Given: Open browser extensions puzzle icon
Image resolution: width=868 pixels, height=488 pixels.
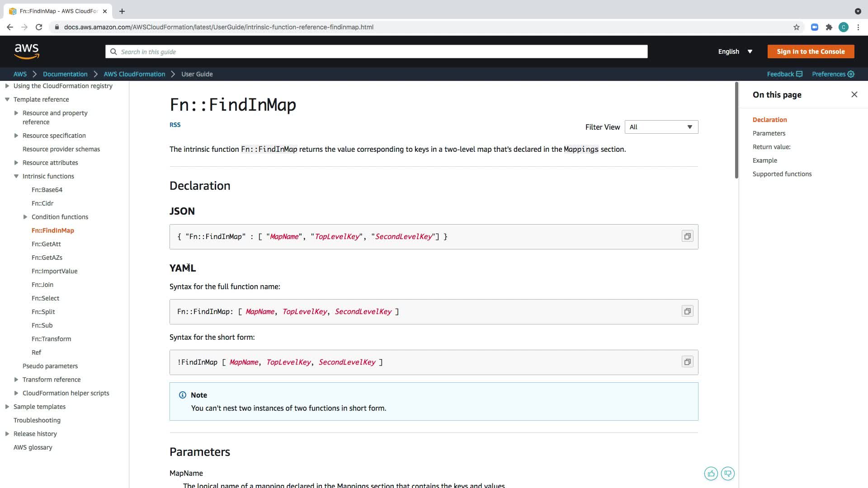Looking at the screenshot, I should coord(829,27).
